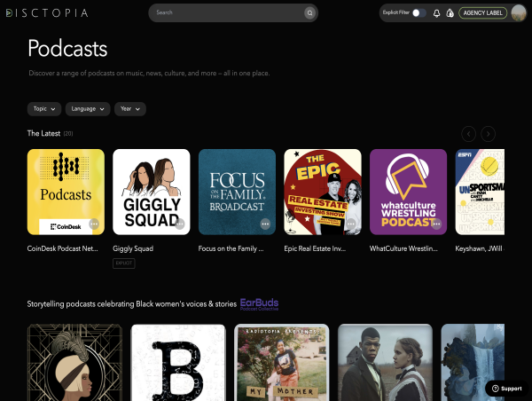Image resolution: width=532 pixels, height=401 pixels.
Task: Click the EXPLICIT tag under Giggly Squad
Action: [x=124, y=263]
